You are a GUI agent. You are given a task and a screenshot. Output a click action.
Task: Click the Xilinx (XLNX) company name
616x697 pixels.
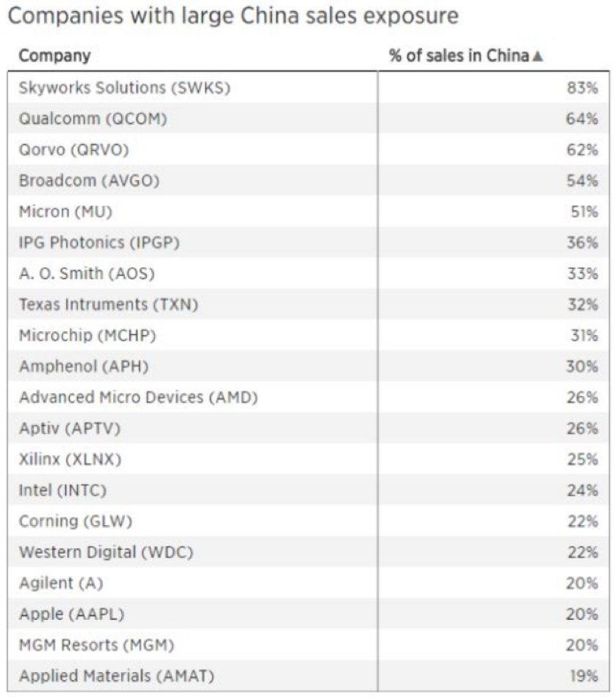click(70, 459)
